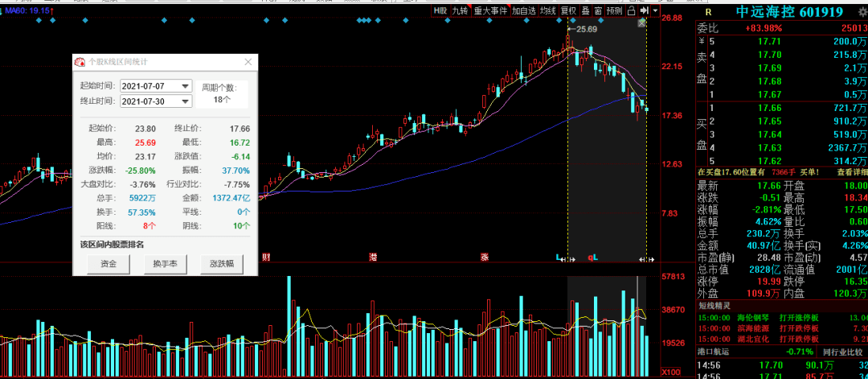Image resolution: width=868 pixels, height=379 pixels.
Task: Click the arrow-to-bar icon in toolbar
Action: (644, 10)
